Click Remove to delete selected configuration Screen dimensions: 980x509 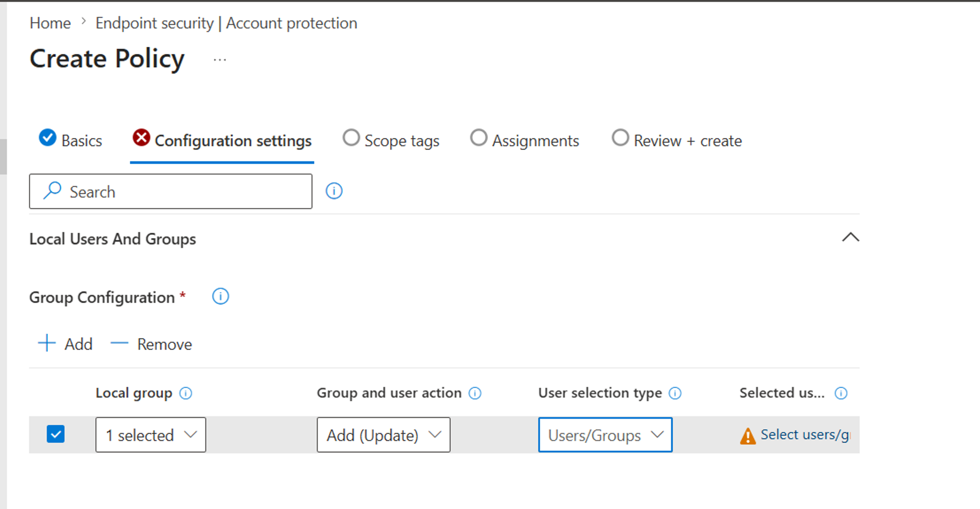click(151, 344)
